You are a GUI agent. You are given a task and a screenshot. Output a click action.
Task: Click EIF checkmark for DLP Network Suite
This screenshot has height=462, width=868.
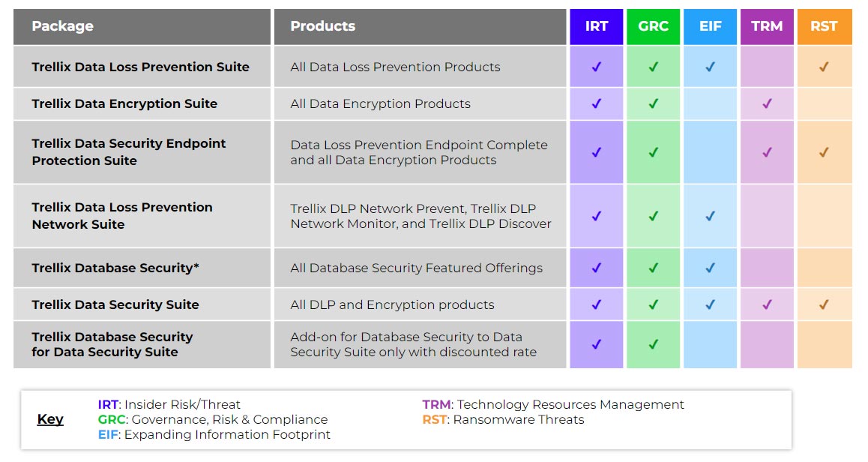710,216
